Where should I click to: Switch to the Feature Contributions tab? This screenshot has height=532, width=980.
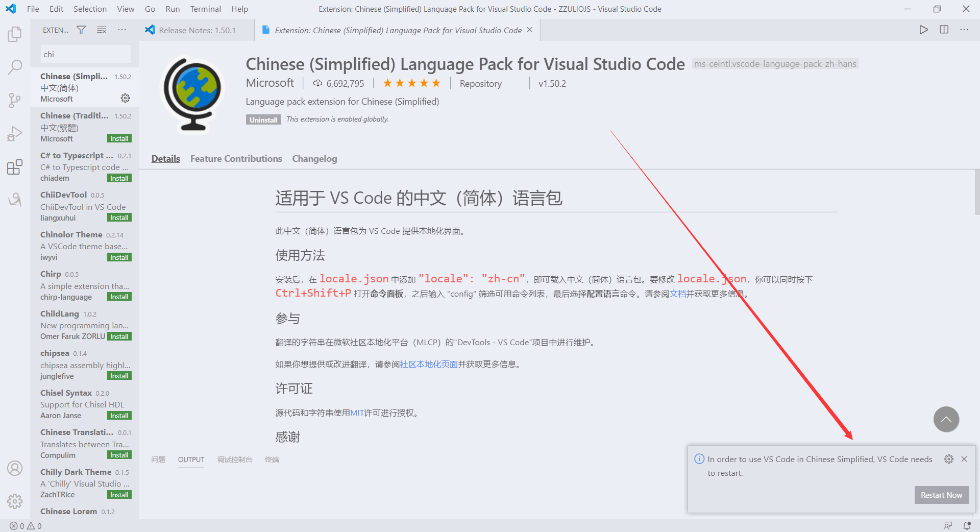tap(236, 159)
